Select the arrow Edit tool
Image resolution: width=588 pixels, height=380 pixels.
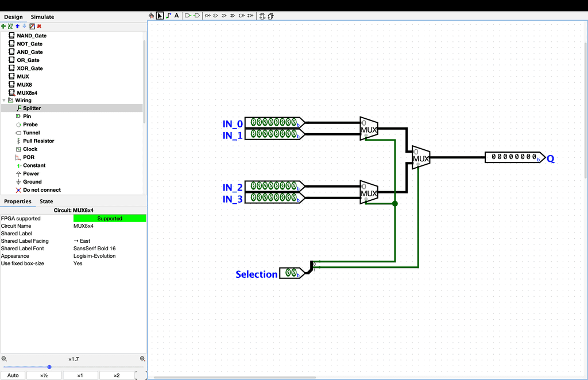(160, 15)
